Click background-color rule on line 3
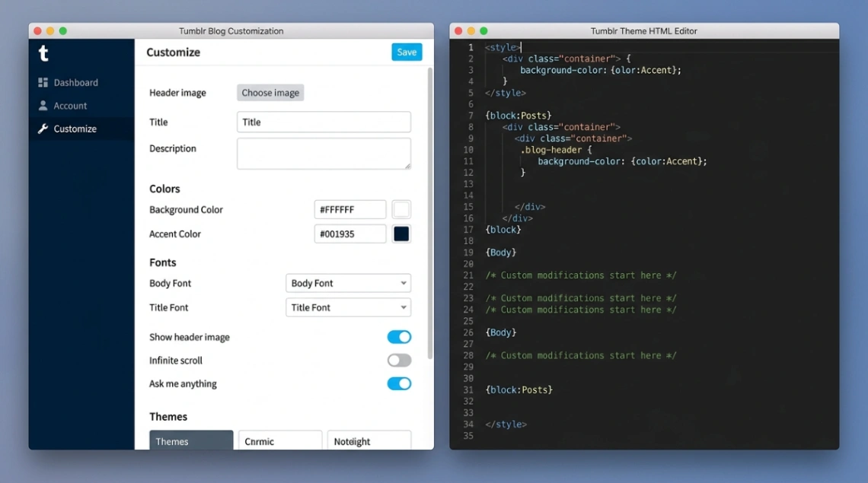868x483 pixels. 601,70
